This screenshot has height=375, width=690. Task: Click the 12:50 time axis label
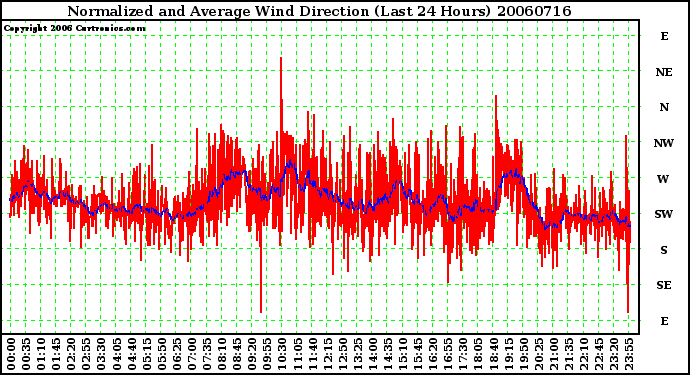(x=342, y=354)
